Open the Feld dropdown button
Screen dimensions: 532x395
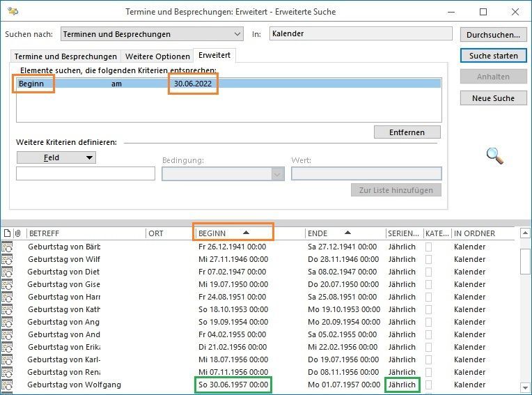tap(56, 157)
